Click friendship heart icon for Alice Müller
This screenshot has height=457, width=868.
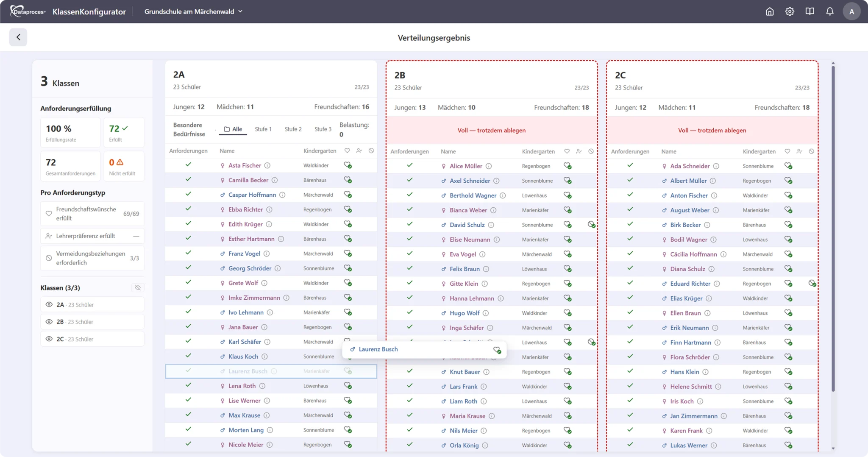tap(568, 166)
